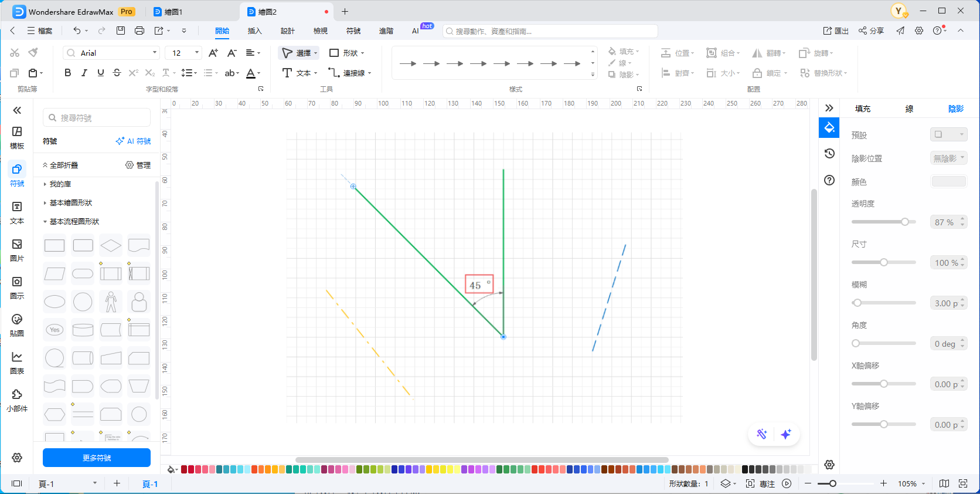
Task: Click the Print icon in toolbar
Action: [x=139, y=31]
